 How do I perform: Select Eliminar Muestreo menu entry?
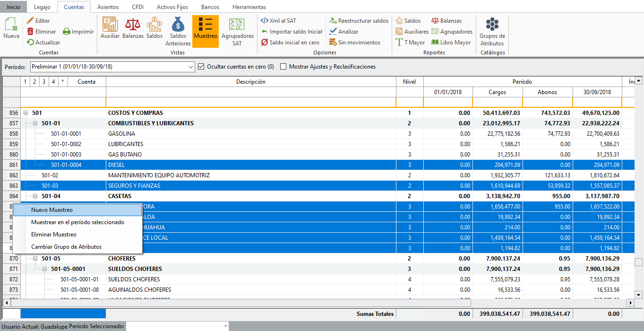[53, 235]
